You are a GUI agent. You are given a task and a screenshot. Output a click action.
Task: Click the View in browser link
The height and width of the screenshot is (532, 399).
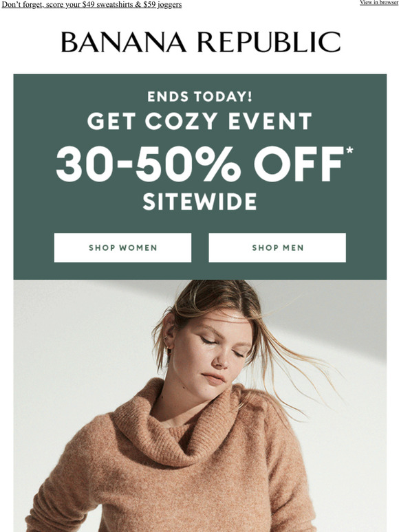point(379,2)
